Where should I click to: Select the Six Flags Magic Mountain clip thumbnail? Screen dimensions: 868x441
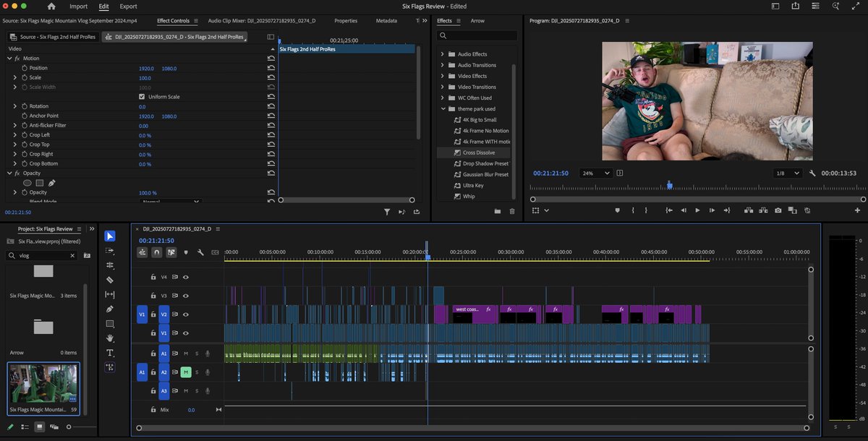pos(43,383)
